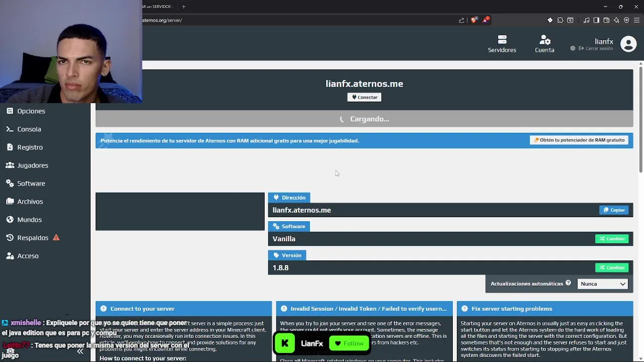
Task: Click the Software label icon
Action: [276, 226]
